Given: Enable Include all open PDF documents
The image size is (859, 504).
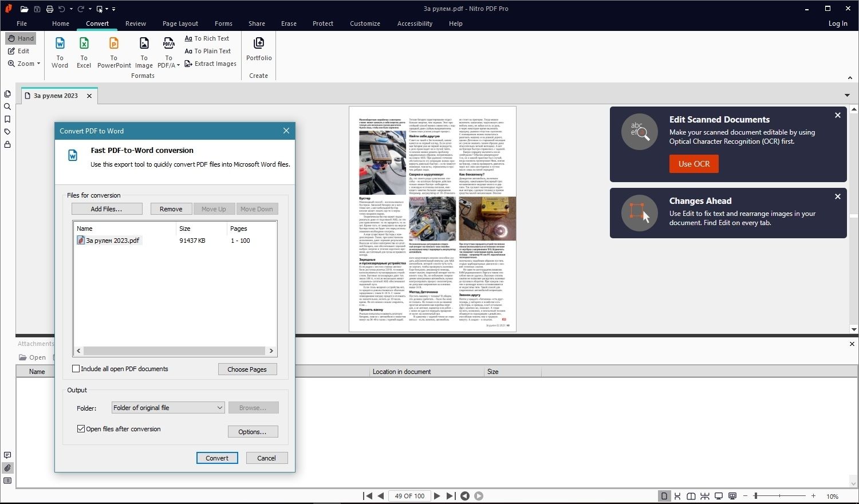Looking at the screenshot, I should coord(76,368).
